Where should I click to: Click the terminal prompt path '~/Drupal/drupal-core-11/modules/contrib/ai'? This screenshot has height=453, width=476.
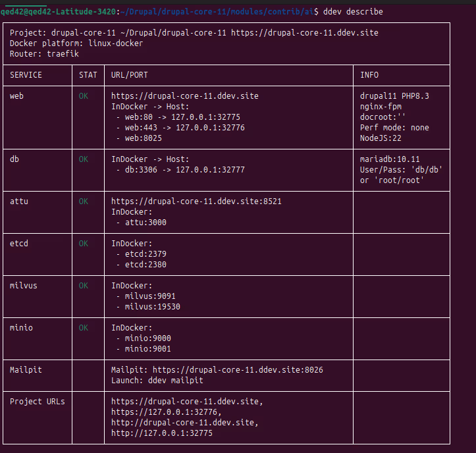point(217,12)
